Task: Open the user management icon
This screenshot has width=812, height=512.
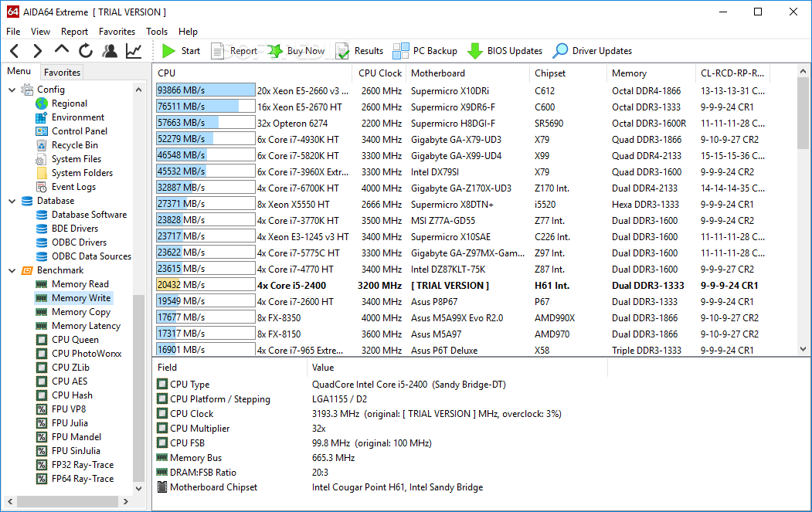Action: pyautogui.click(x=110, y=51)
